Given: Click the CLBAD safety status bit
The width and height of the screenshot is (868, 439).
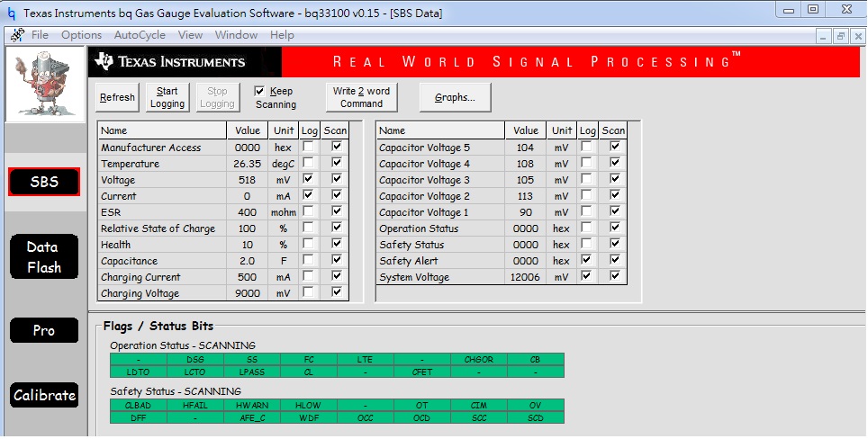Looking at the screenshot, I should (x=139, y=406).
